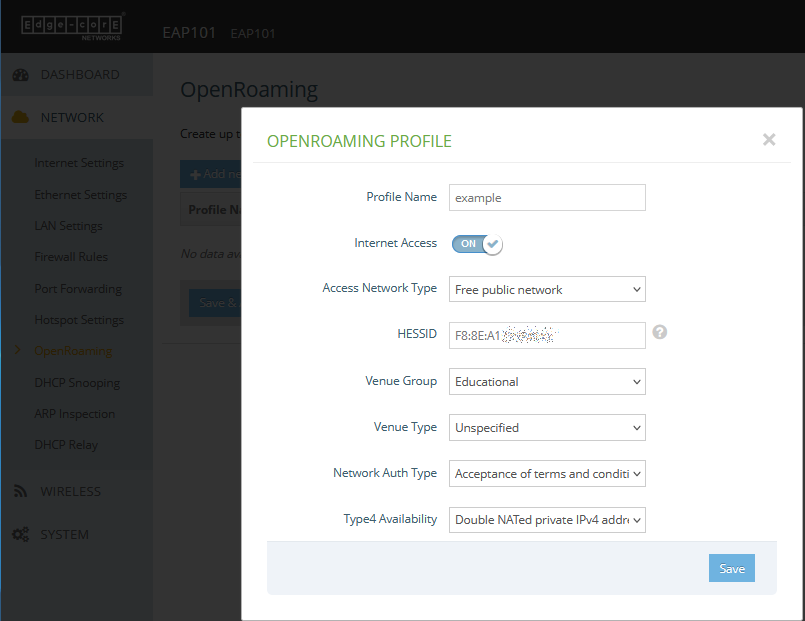Open the NETWORK menu section
This screenshot has width=805, height=621.
pos(77,118)
